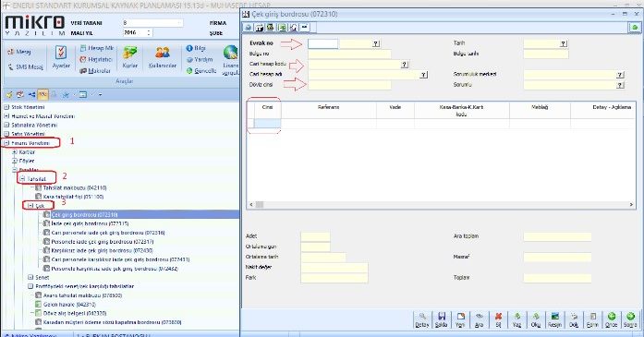Open Cari hesap adı lookup button
Viewport: 644px width, 337px height.
(423, 75)
